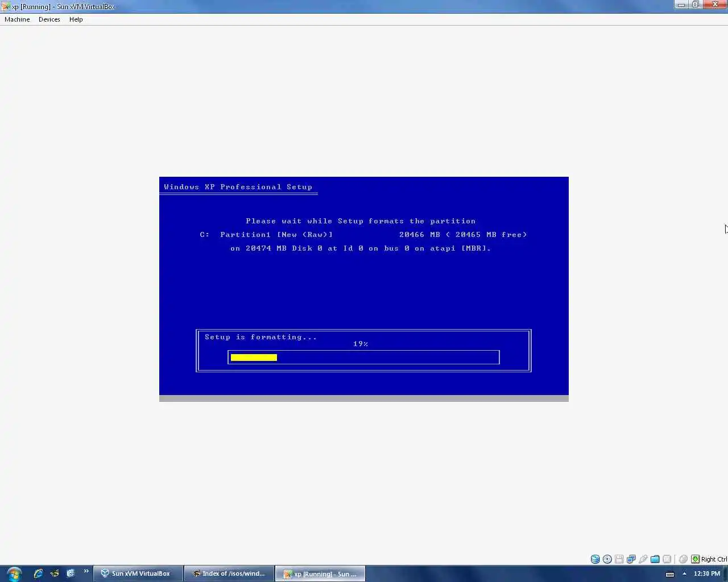
Task: Click Show Desktop strip at taskbar end
Action: click(725, 573)
